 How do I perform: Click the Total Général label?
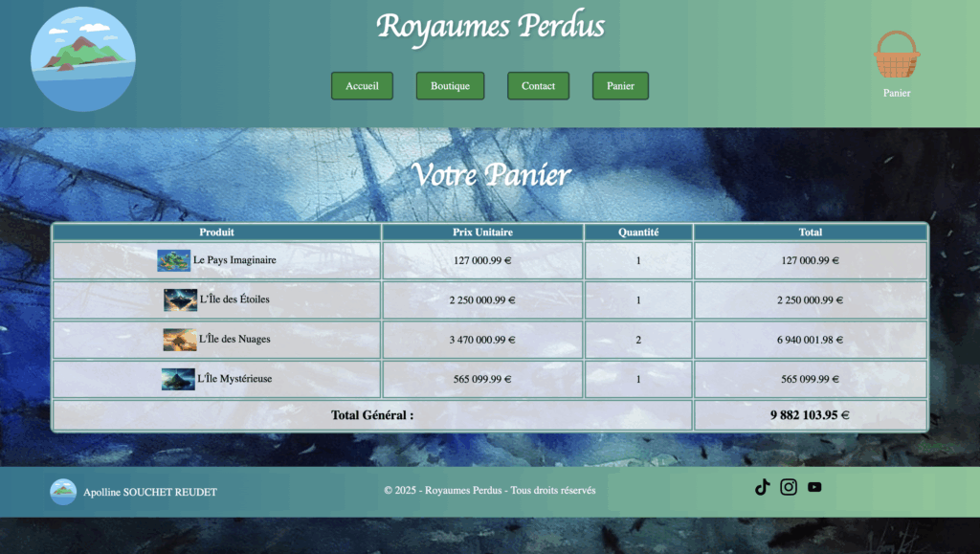[372, 415]
